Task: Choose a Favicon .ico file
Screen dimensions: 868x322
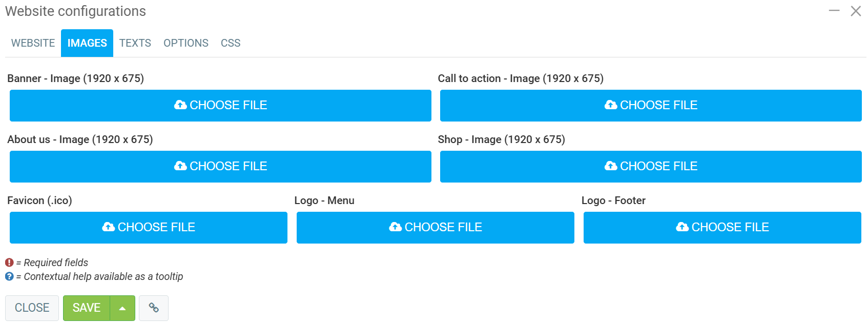Action: point(149,227)
